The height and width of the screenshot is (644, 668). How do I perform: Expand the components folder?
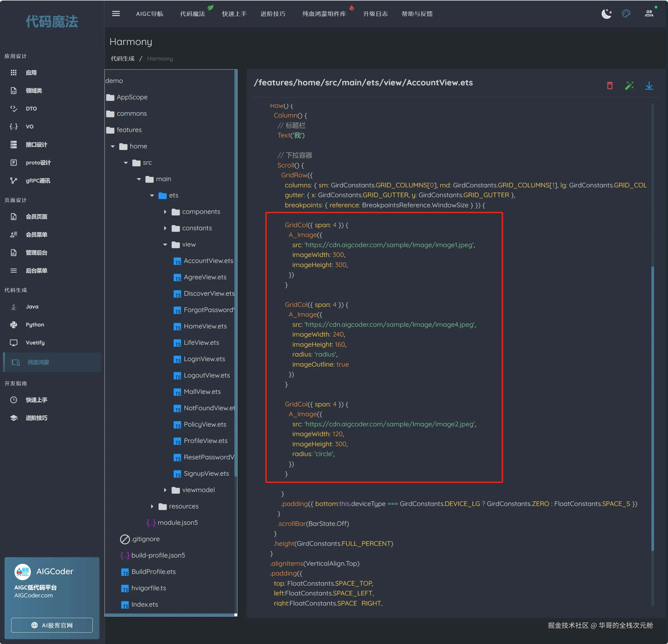click(165, 212)
